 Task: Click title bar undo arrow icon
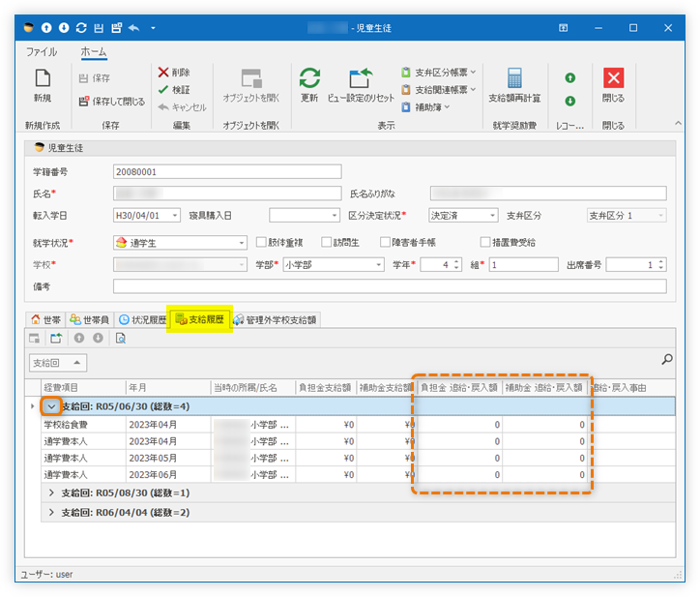pos(134,28)
